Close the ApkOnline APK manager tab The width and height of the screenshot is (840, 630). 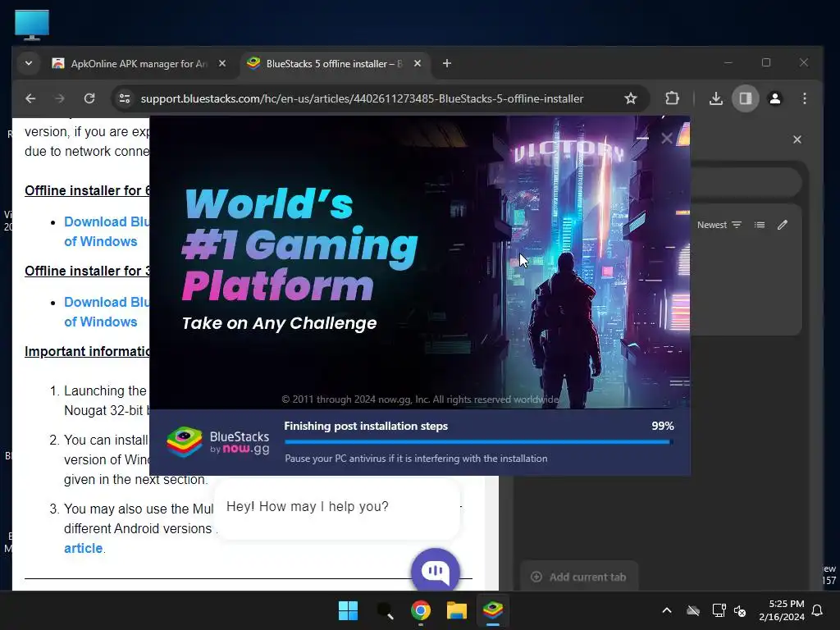(221, 64)
